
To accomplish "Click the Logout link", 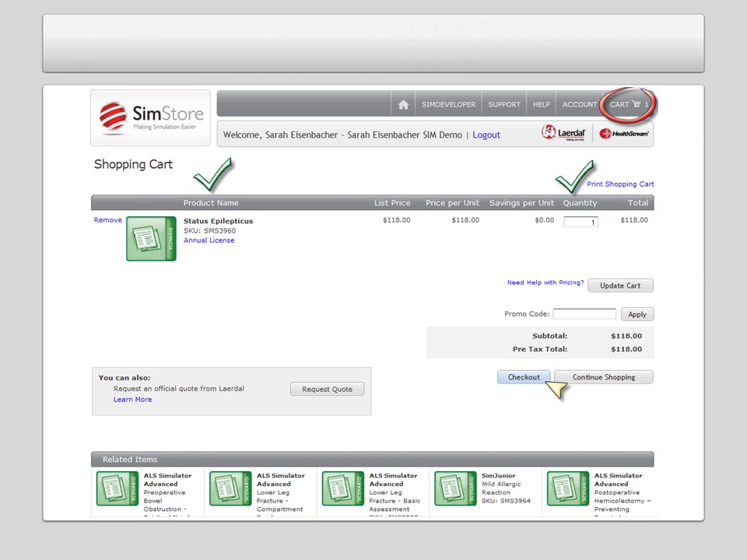I will pyautogui.click(x=486, y=135).
